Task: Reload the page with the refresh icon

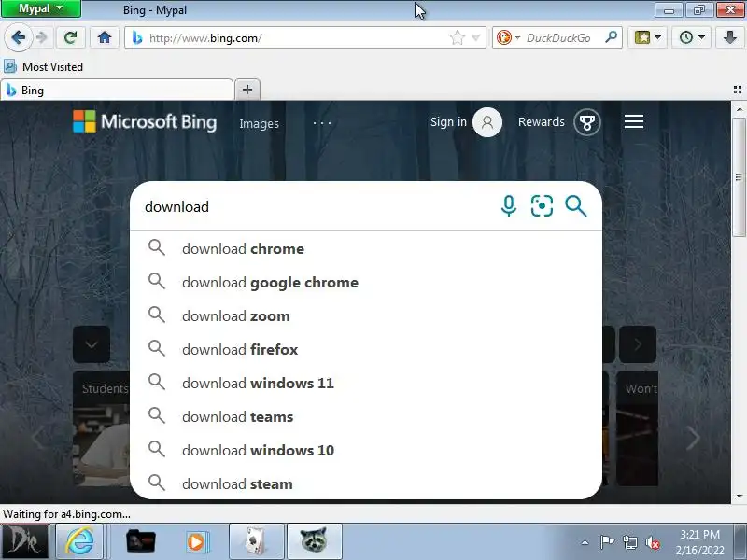Action: pos(71,37)
